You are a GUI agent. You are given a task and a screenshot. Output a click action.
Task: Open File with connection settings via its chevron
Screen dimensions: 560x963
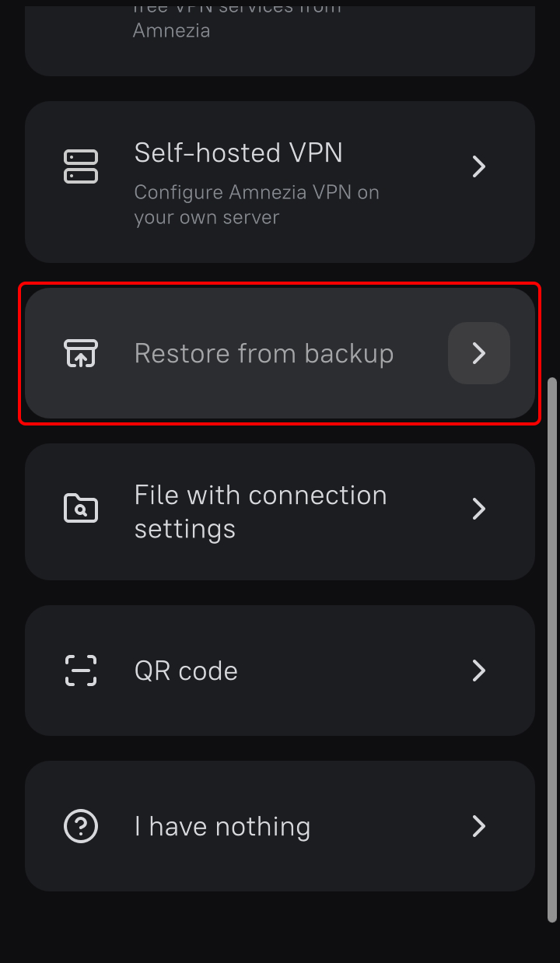click(479, 509)
